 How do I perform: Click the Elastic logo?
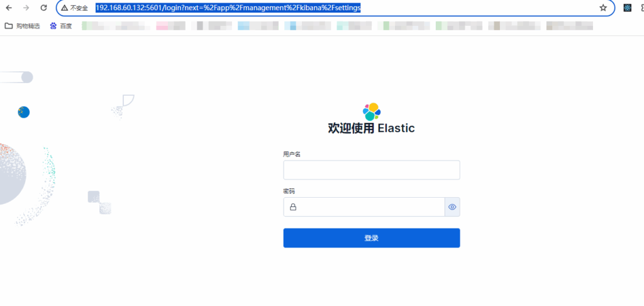coord(372,111)
